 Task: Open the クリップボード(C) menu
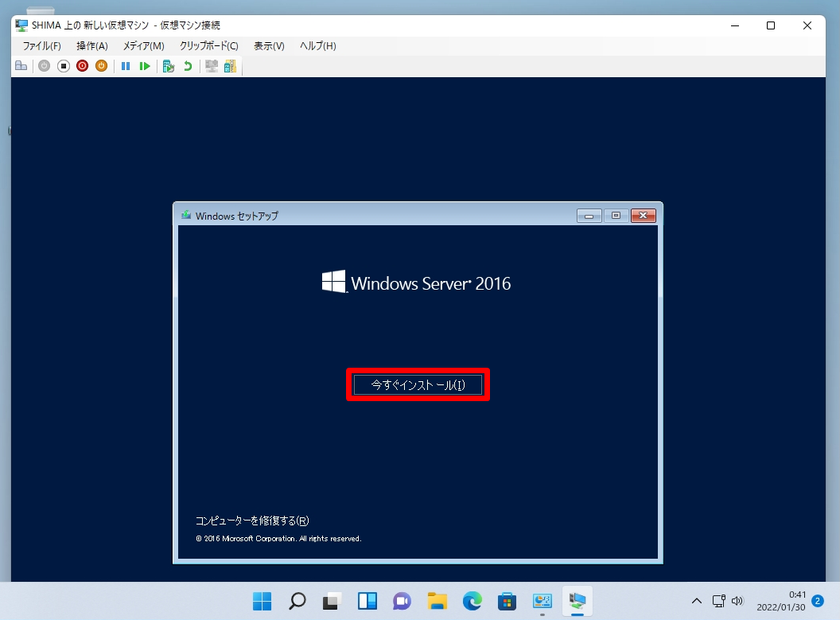[x=209, y=46]
